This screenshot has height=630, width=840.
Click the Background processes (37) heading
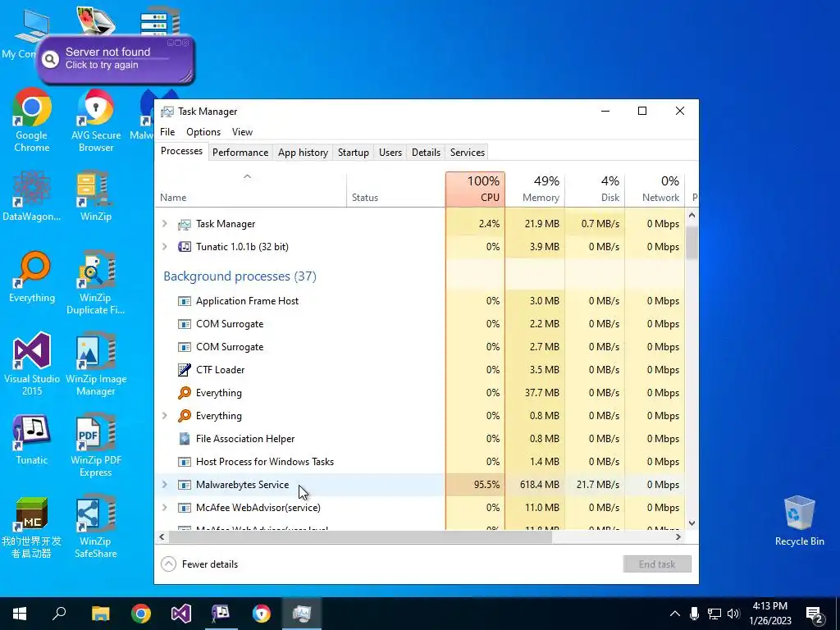(240, 276)
